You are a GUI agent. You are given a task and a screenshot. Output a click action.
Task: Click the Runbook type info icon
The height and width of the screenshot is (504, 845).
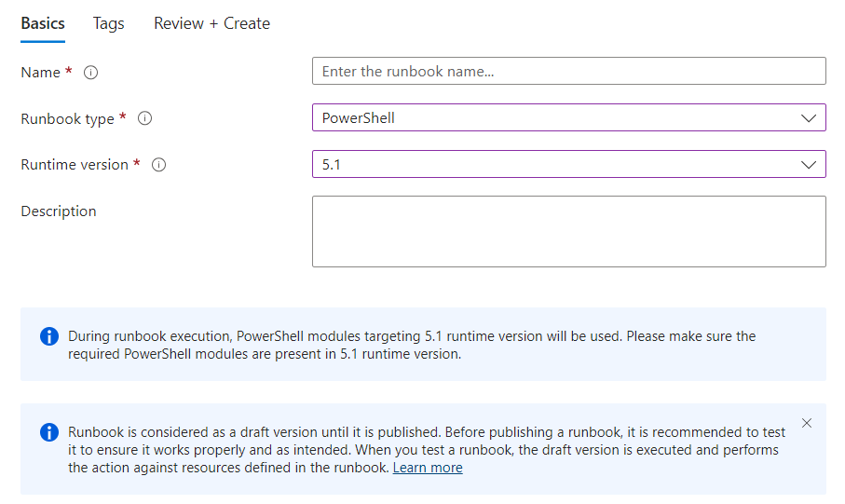[x=145, y=118]
